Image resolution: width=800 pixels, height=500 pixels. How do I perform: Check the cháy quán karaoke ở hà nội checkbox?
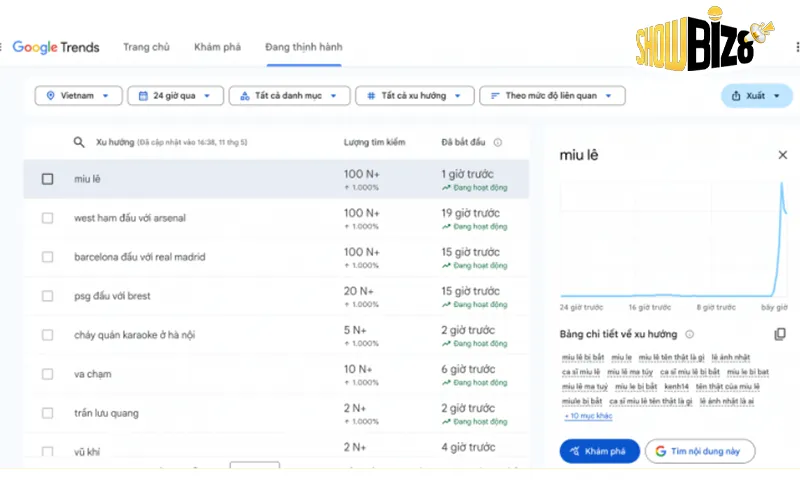pos(47,335)
